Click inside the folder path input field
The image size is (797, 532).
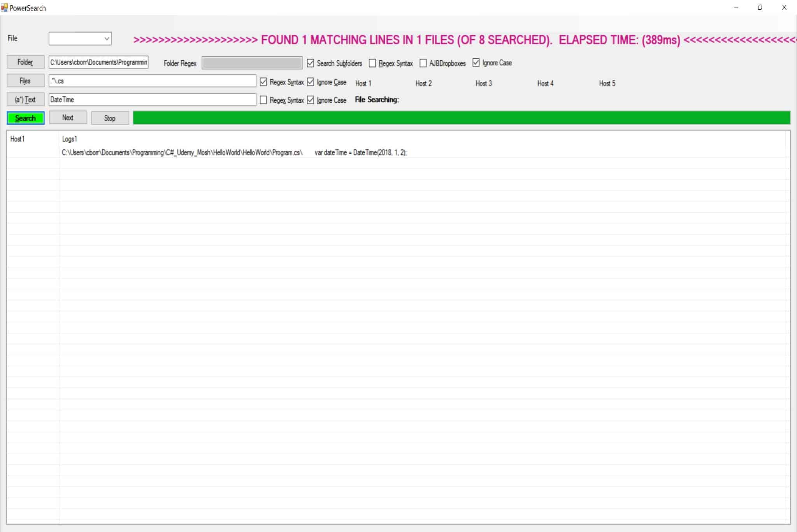pyautogui.click(x=98, y=62)
